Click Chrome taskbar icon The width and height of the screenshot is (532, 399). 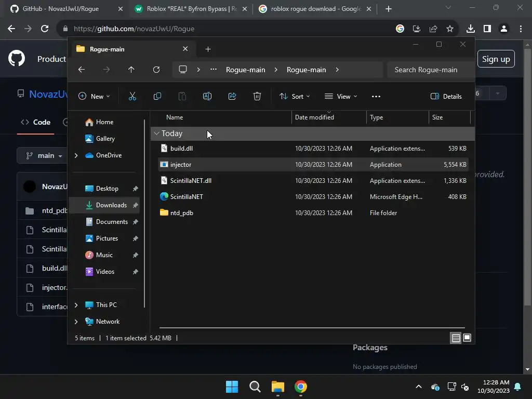pyautogui.click(x=301, y=387)
